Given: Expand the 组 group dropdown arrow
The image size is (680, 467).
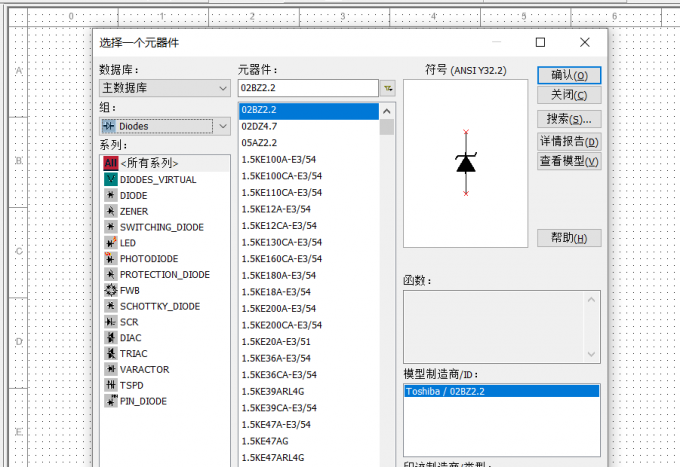Looking at the screenshot, I should coord(223,126).
